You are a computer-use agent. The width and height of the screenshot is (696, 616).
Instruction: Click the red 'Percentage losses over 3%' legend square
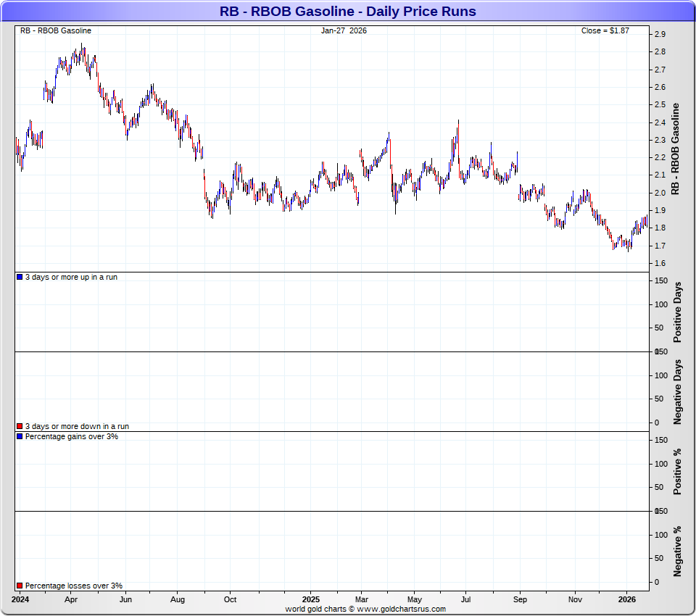20,586
